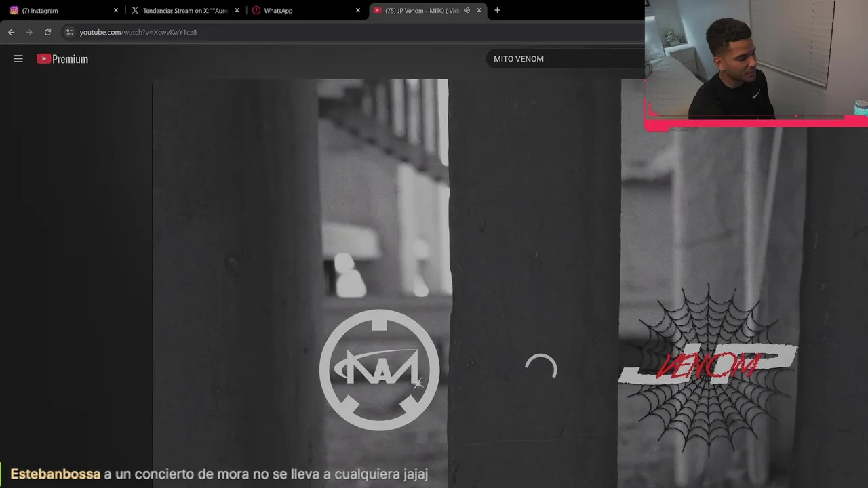
Task: Click the chat message about concierto de mora
Action: tap(266, 474)
